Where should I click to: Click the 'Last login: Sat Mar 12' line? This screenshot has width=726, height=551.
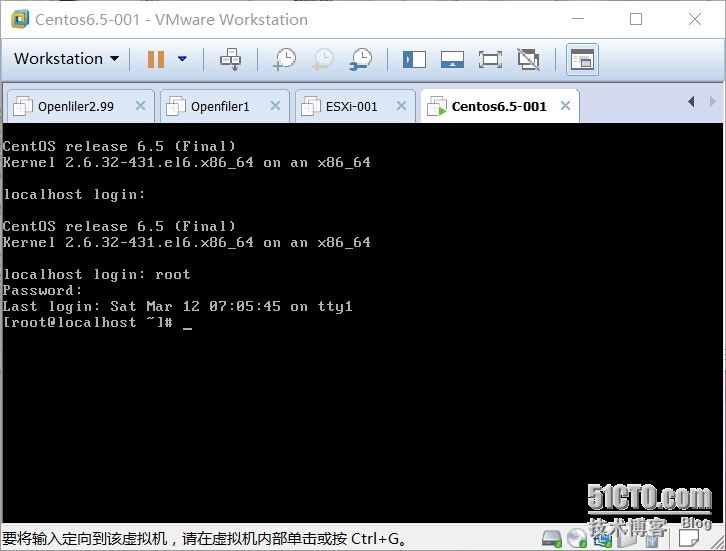(178, 307)
